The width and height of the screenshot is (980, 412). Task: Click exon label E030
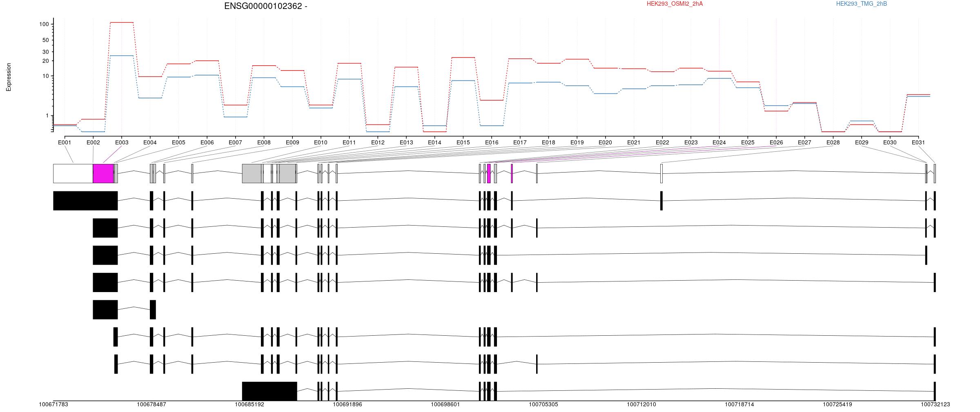pyautogui.click(x=890, y=142)
